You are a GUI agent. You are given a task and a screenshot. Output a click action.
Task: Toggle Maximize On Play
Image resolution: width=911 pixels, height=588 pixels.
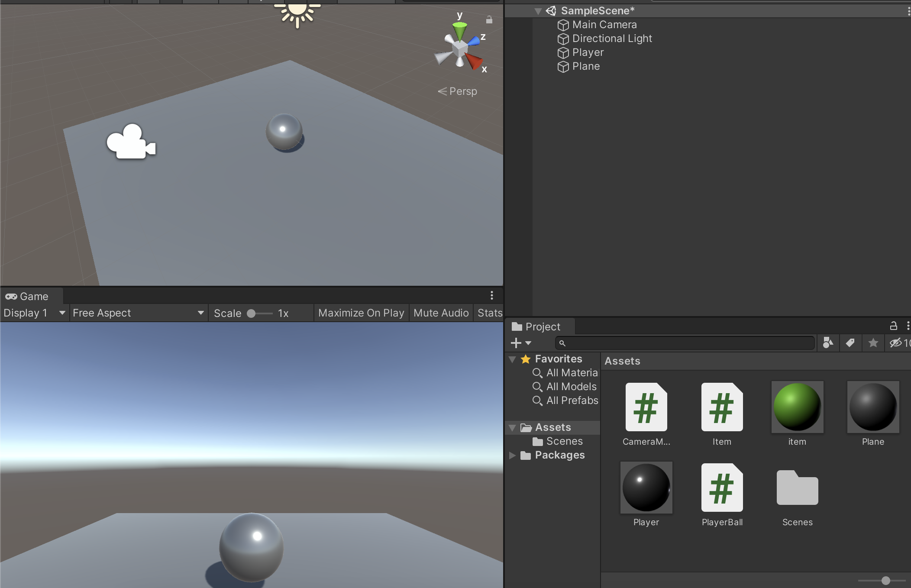click(361, 313)
